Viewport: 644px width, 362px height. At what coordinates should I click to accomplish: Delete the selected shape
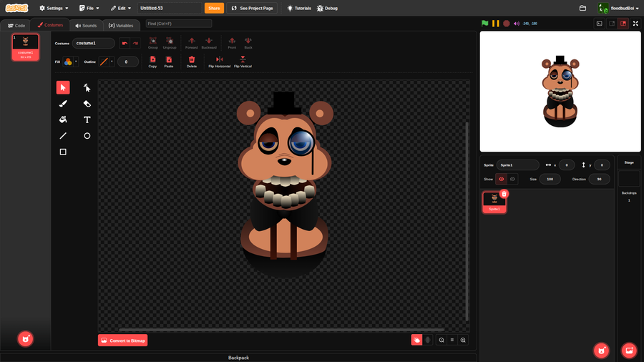[x=191, y=62]
